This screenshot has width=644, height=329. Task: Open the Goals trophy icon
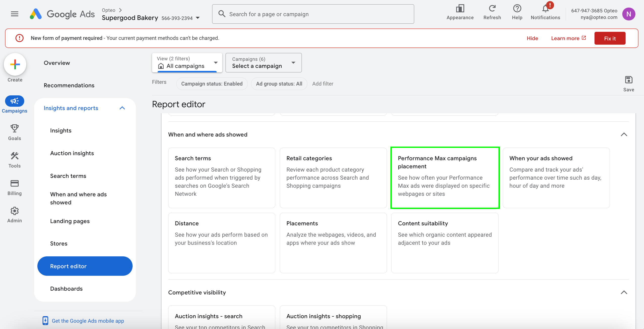[14, 129]
